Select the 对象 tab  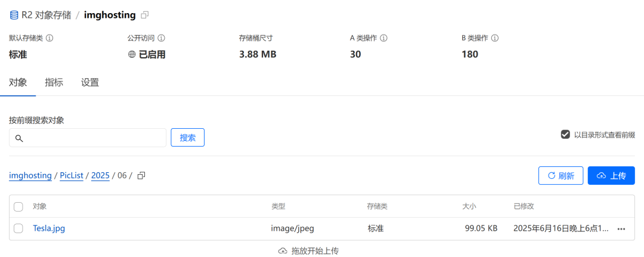(18, 83)
